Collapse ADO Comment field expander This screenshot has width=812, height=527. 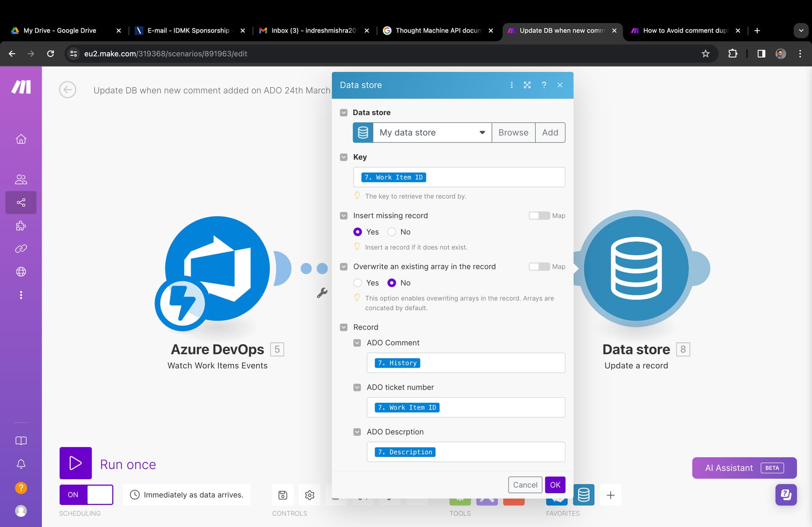pos(357,343)
